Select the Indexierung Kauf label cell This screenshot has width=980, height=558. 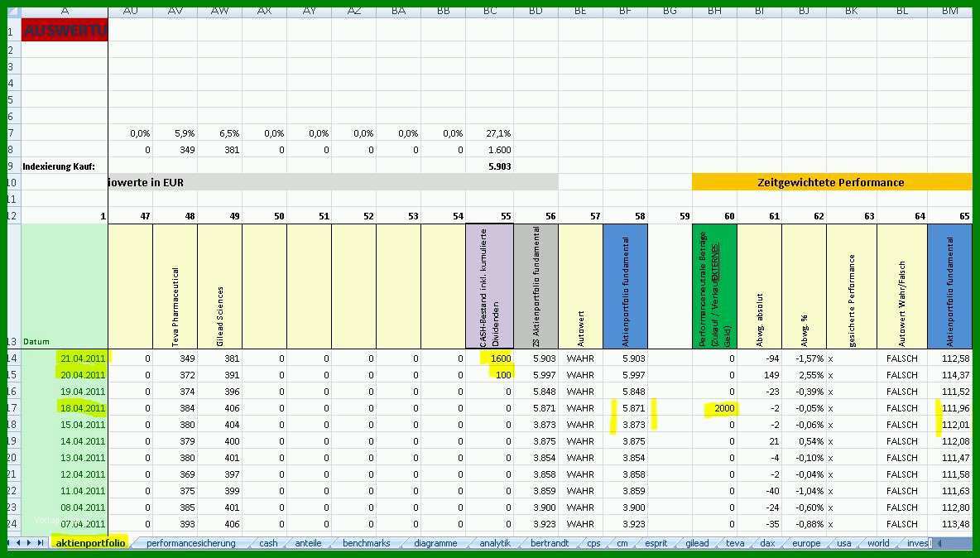(65, 166)
